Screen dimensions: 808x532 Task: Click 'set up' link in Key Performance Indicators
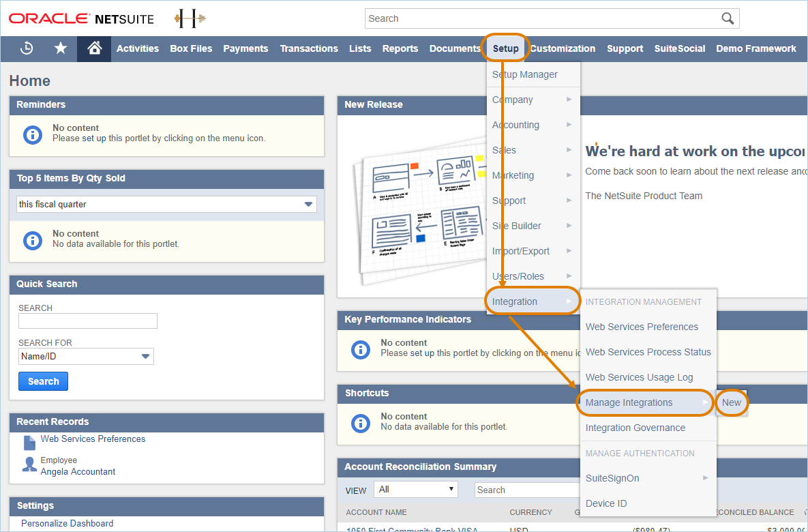point(422,353)
